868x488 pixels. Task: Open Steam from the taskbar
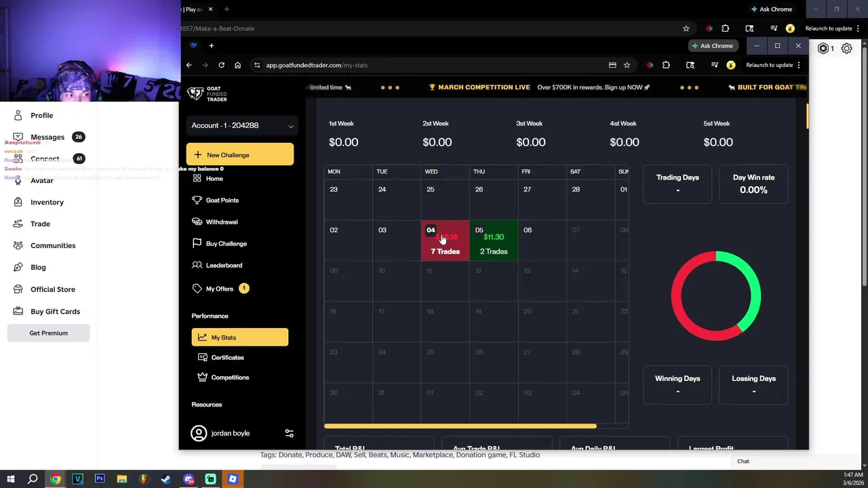(165, 479)
